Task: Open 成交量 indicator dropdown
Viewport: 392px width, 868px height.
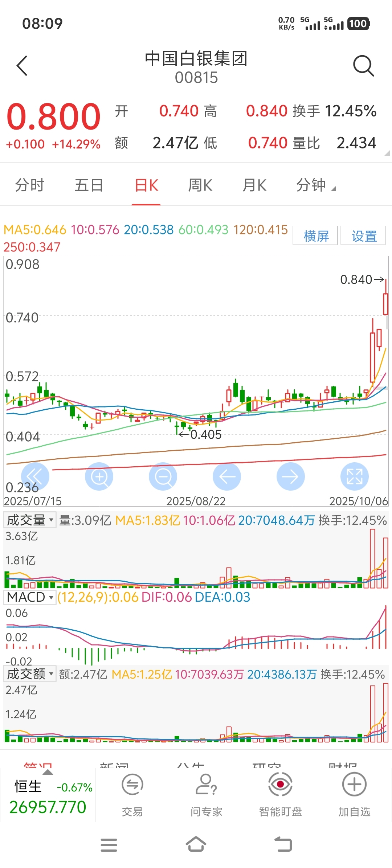Action: click(x=30, y=520)
